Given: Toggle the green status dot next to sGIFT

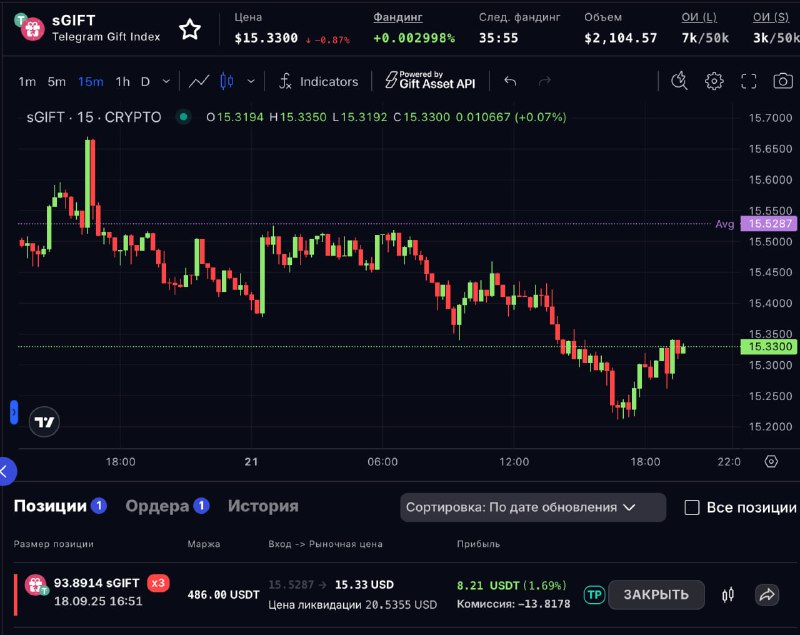Looking at the screenshot, I should [x=183, y=117].
